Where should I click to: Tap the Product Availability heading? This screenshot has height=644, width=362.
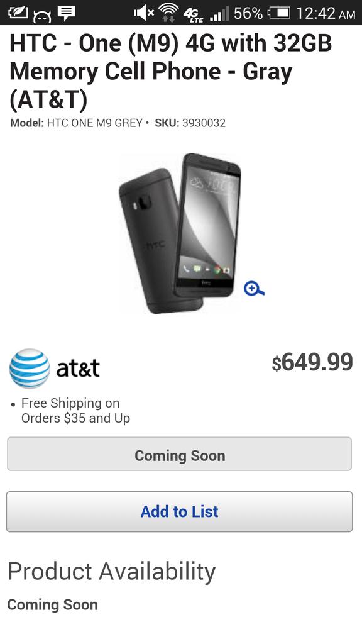(111, 571)
